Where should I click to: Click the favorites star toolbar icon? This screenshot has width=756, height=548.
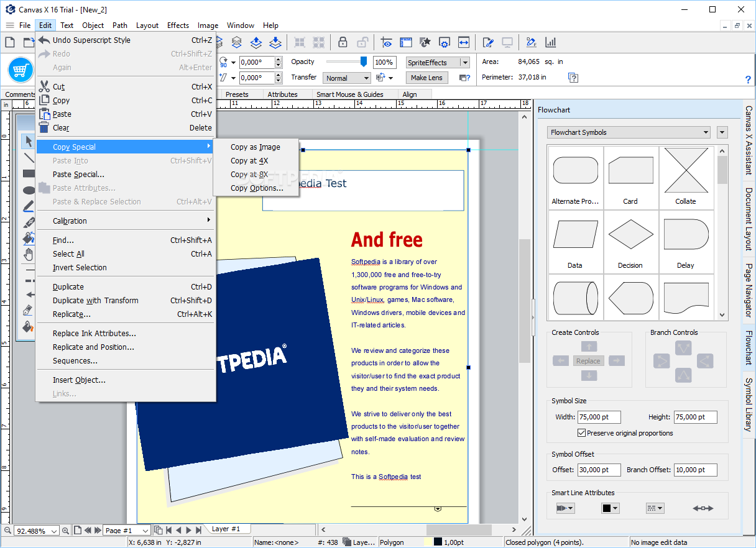point(425,42)
